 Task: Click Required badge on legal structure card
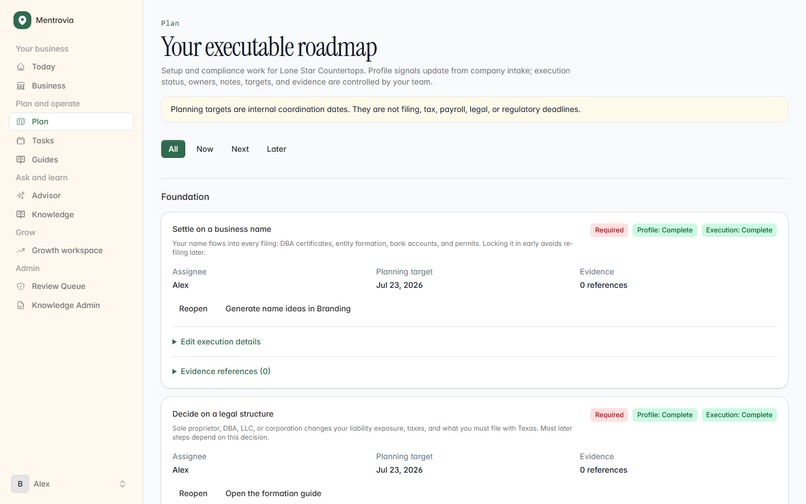[x=609, y=415]
